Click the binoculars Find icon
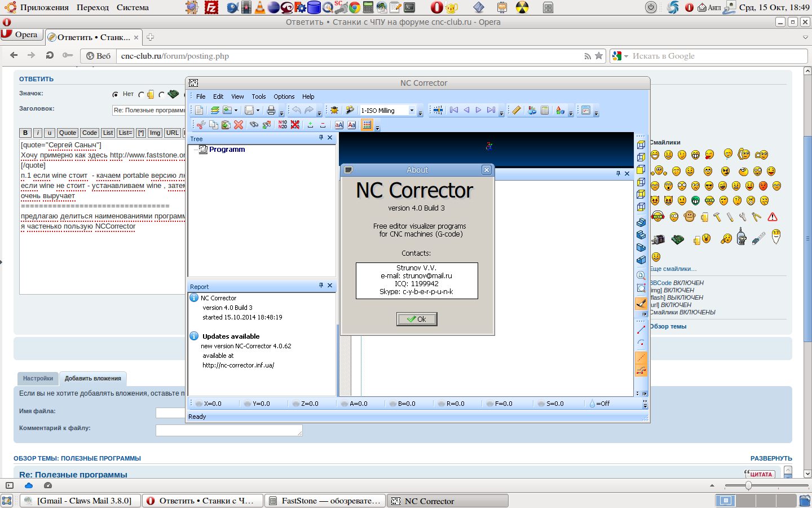Image resolution: width=812 pixels, height=508 pixels. 254,125
